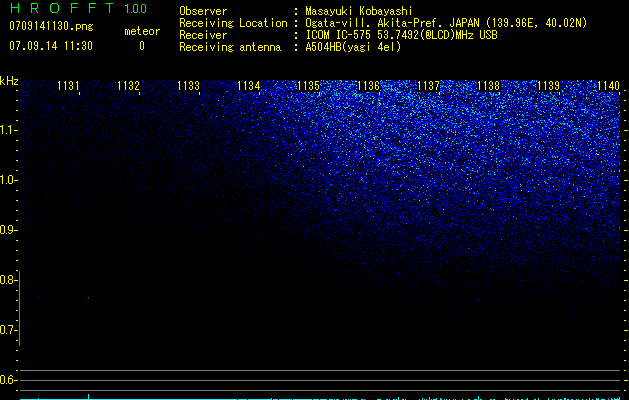Screen dimensions: 629x400
Task: Click the 0.7 kHz frequency label
Action: (x=7, y=330)
